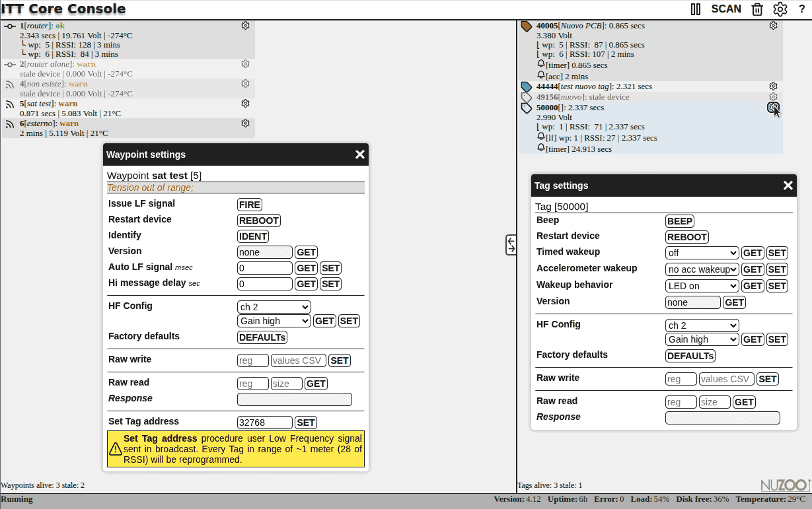Click the blue tag icon beside 44444
Screen dimensions: 812x509
(x=527, y=87)
